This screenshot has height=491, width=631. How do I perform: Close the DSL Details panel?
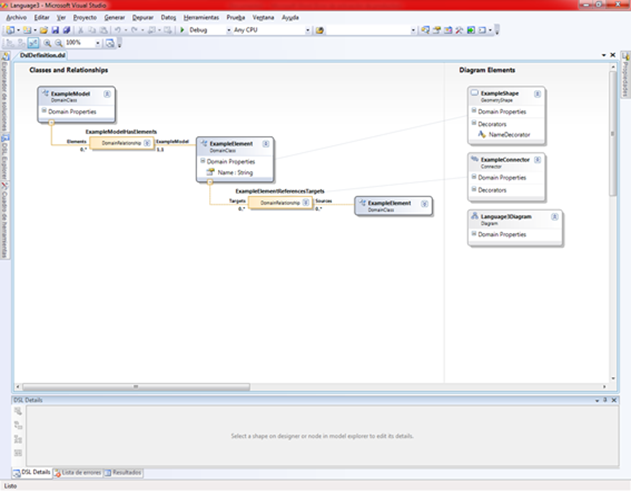click(x=614, y=400)
